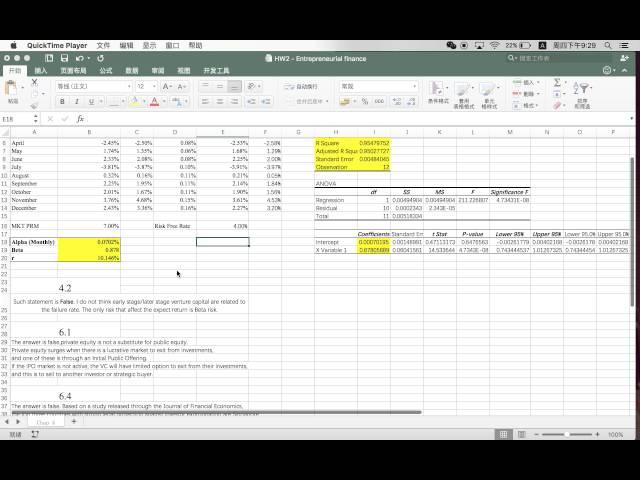Open Sort and Filter tool
Viewport: 640px width, 480px height.
tap(582, 89)
